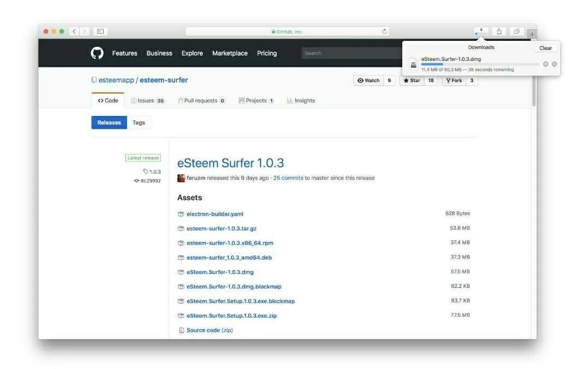Stop the eSteem.Surfer-1.0.3.dmg download
Image resolution: width=588 pixels, height=369 pixels.
coord(545,64)
